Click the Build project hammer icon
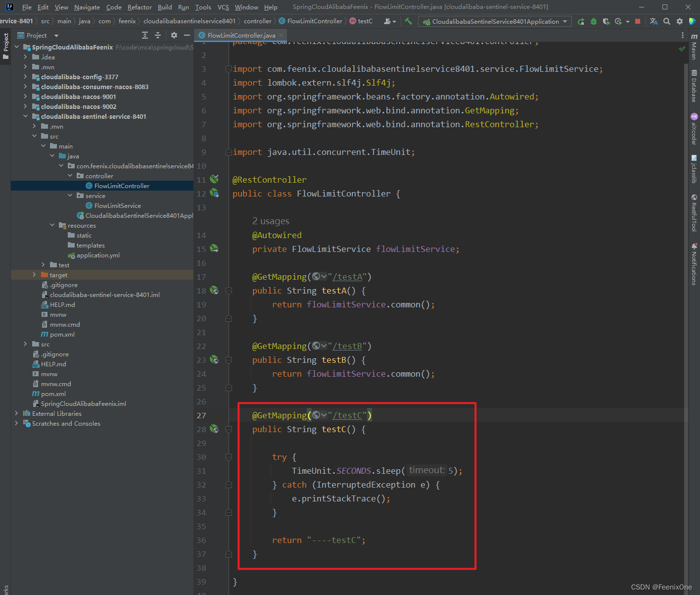Image resolution: width=700 pixels, height=595 pixels. [x=408, y=21]
